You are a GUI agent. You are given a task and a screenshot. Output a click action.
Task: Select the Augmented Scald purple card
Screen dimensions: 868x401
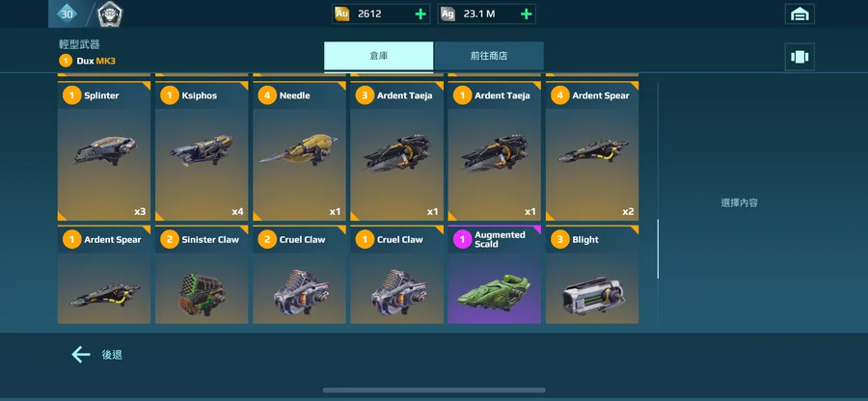point(495,275)
